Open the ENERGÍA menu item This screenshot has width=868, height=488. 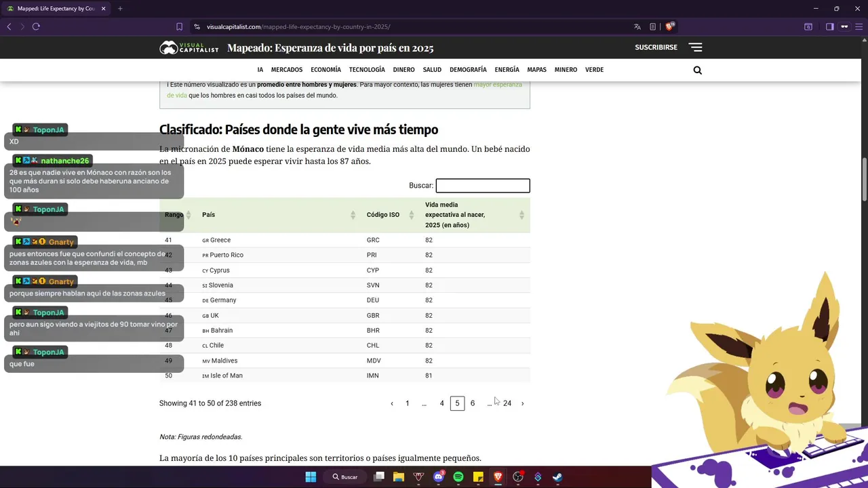[x=507, y=70]
